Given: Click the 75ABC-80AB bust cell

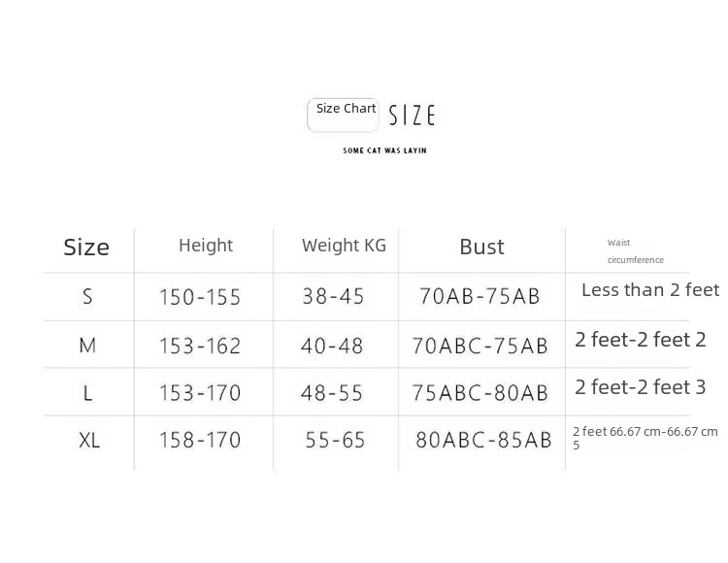Looking at the screenshot, I should point(480,393).
